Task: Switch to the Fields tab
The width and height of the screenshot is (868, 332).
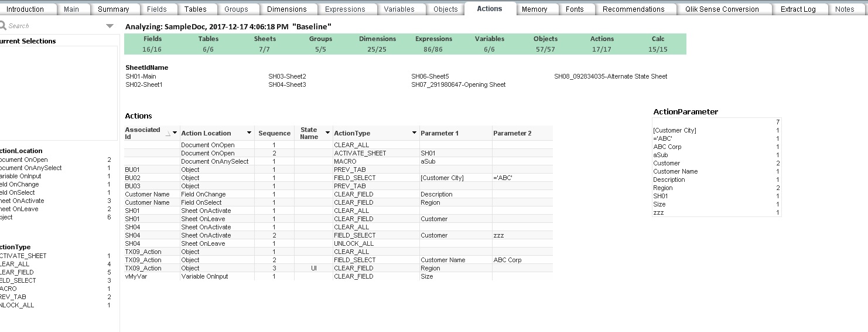Action: [x=157, y=9]
